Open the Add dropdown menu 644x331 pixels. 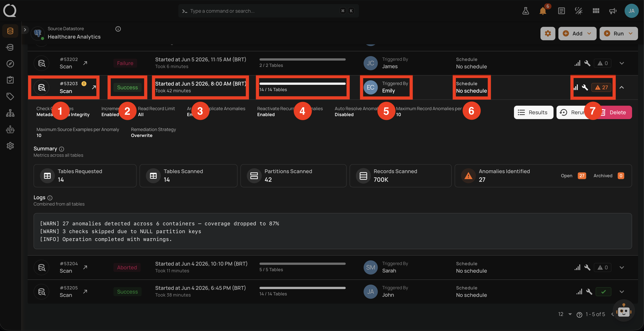click(577, 34)
